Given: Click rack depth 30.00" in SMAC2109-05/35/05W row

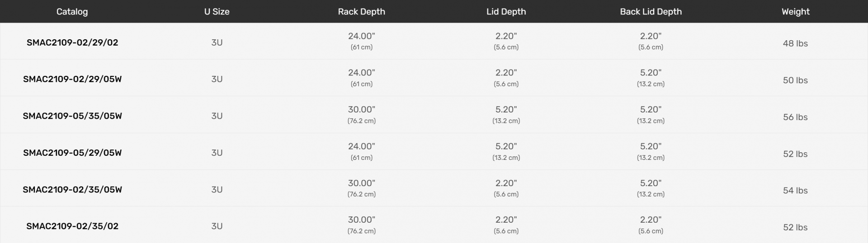Looking at the screenshot, I should click(361, 110).
